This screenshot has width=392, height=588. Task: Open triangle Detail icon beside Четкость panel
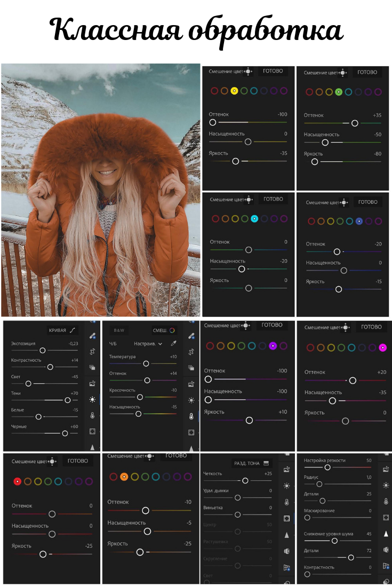tap(287, 535)
